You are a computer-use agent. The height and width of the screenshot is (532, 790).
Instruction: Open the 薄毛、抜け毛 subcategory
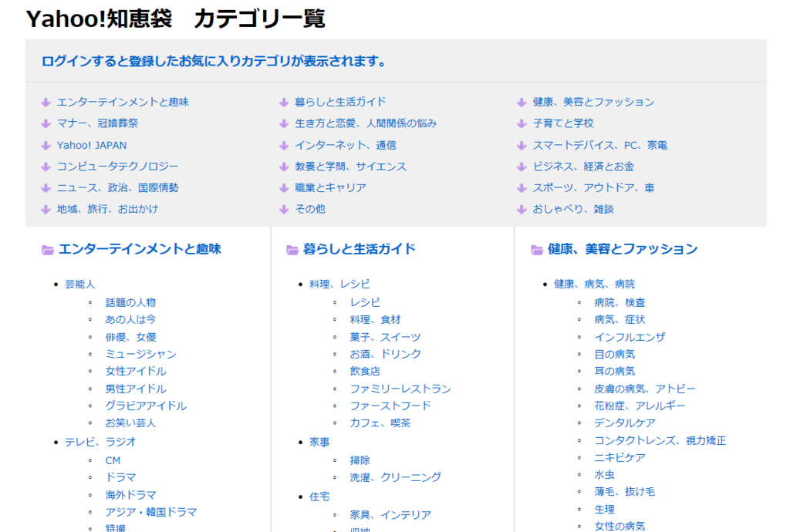pos(624,492)
